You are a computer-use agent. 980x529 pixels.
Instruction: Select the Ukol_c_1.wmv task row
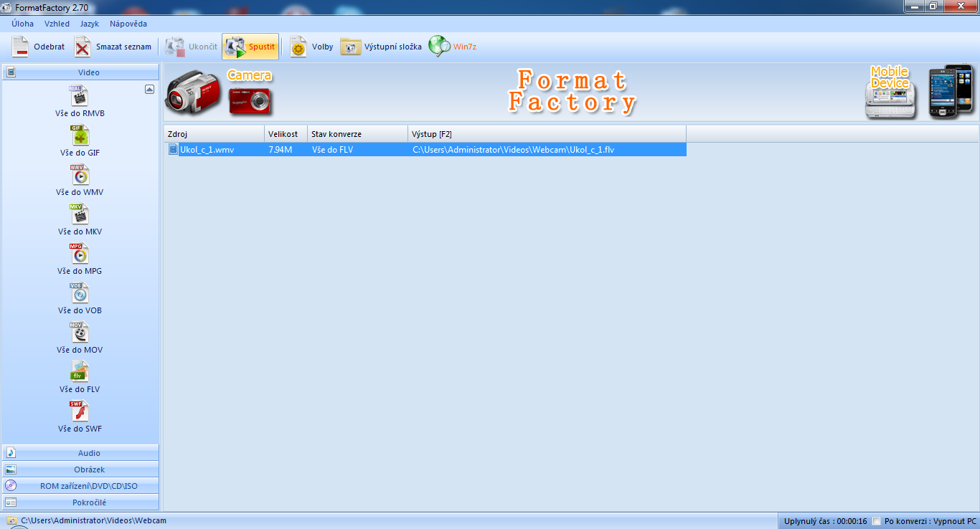(x=425, y=149)
